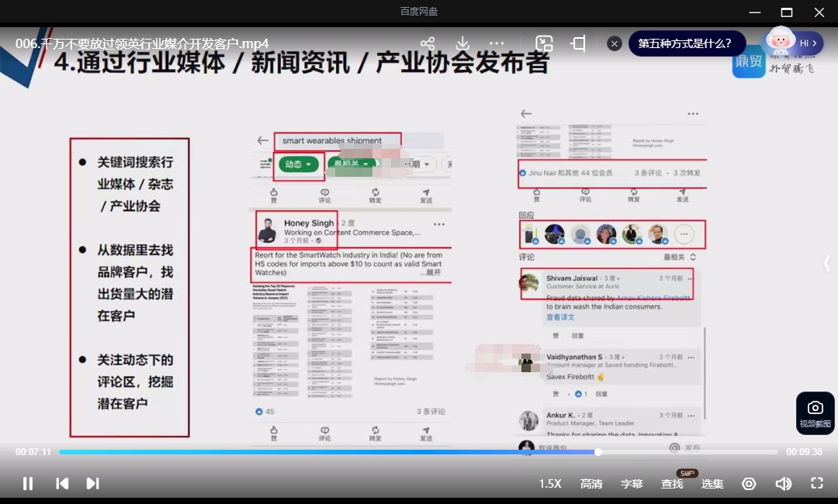Click 'Shivam Jaiswal' comment name in the video
838x504 pixels.
(x=572, y=278)
